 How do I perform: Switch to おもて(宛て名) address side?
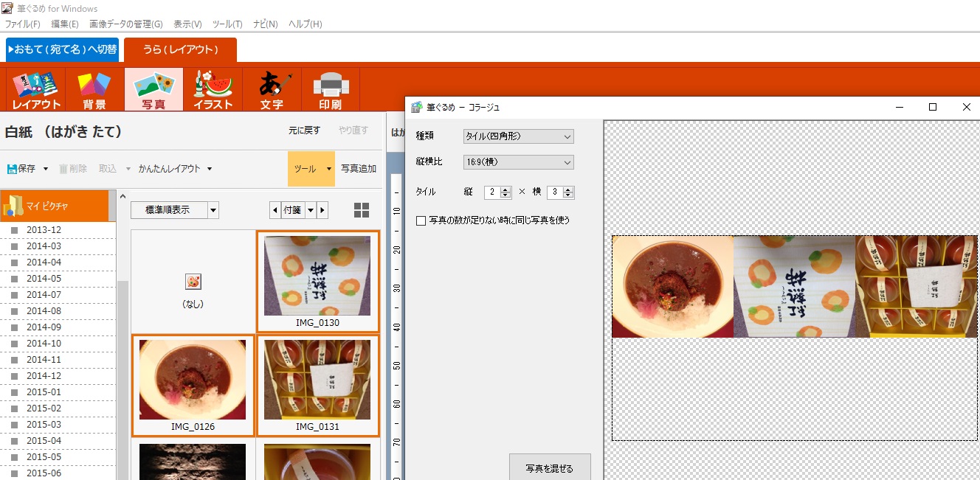(62, 49)
